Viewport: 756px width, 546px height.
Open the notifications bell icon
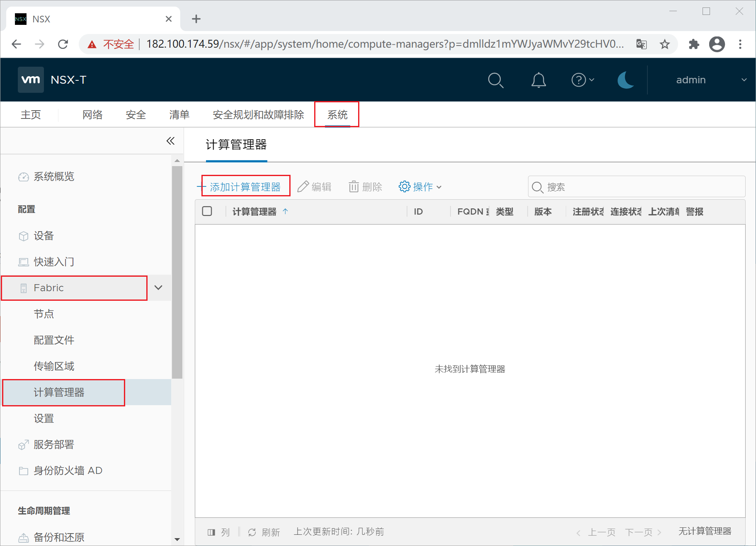tap(538, 80)
